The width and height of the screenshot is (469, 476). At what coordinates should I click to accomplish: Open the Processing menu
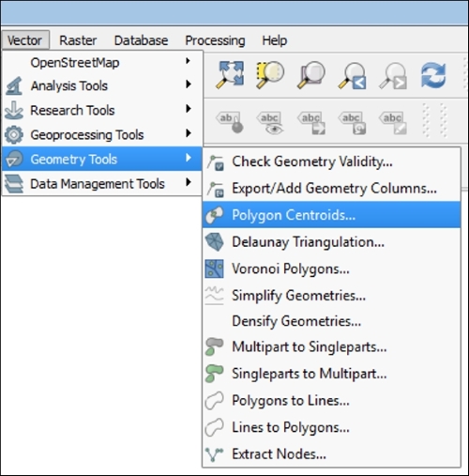click(215, 40)
